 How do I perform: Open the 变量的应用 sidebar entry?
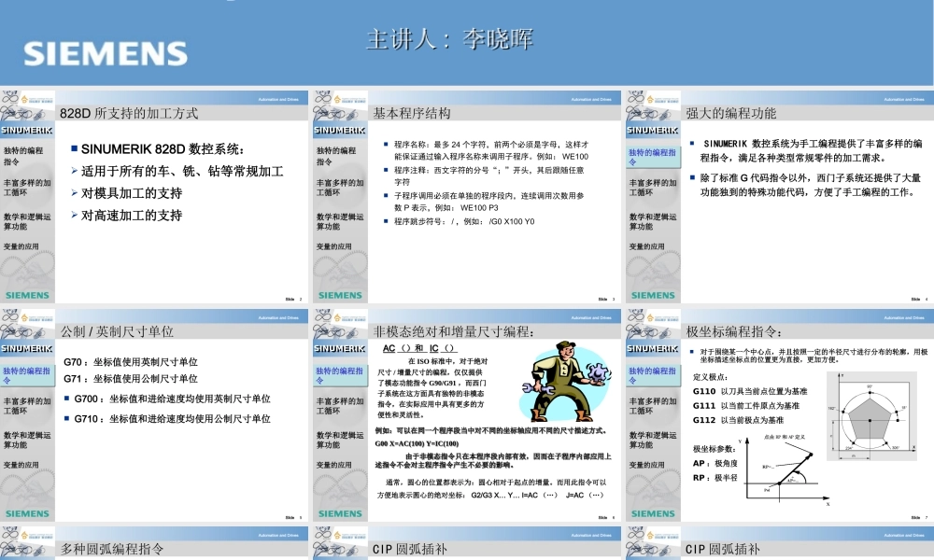(x=23, y=246)
